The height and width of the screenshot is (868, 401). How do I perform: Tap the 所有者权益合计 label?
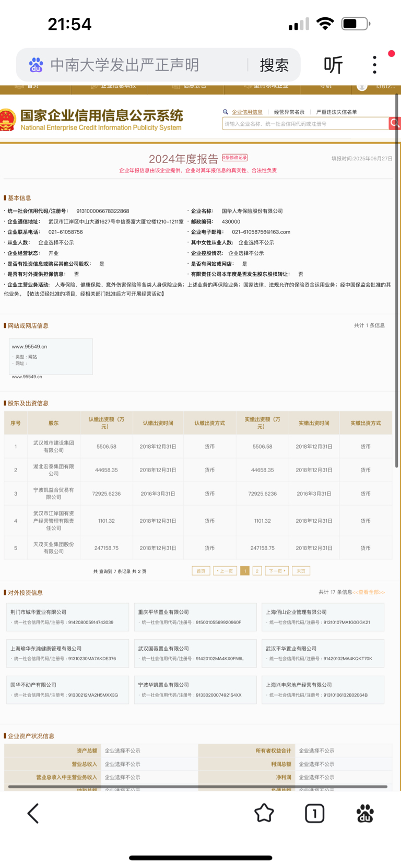coord(273,750)
